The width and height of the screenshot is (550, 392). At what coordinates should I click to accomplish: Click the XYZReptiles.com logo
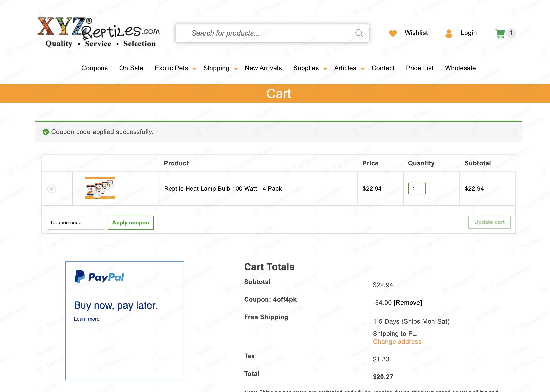[x=99, y=32]
